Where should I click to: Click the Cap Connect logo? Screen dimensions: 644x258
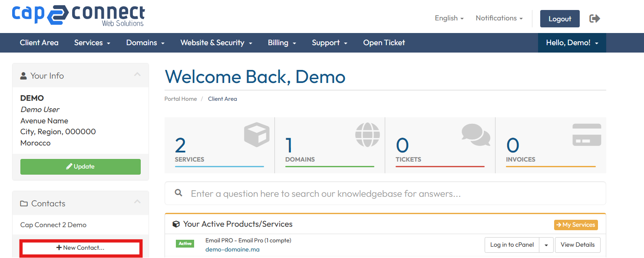tap(78, 15)
